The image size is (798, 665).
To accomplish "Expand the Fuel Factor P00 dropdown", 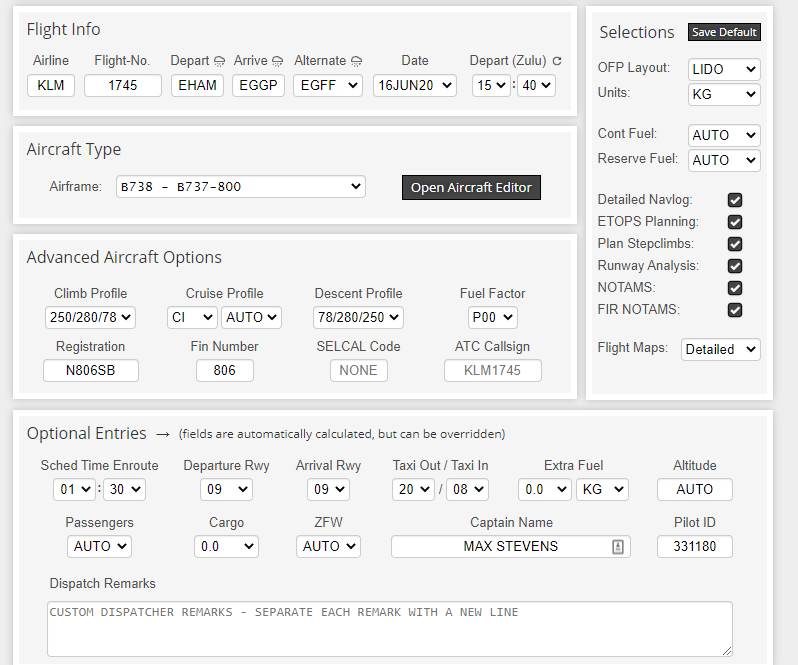I will coord(492,318).
